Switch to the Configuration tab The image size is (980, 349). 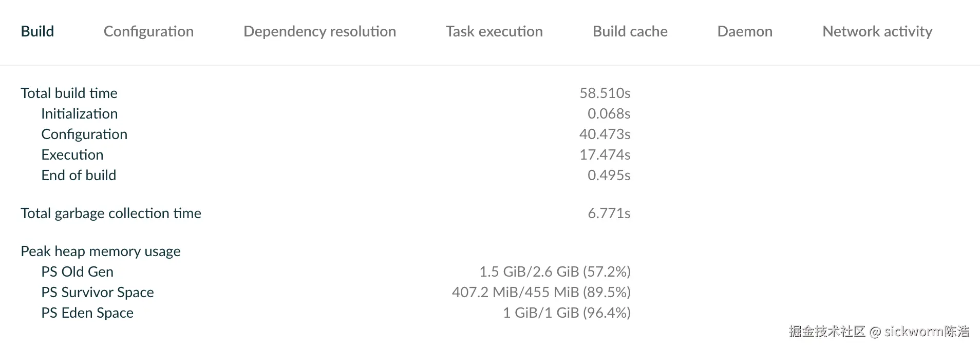[x=148, y=31]
